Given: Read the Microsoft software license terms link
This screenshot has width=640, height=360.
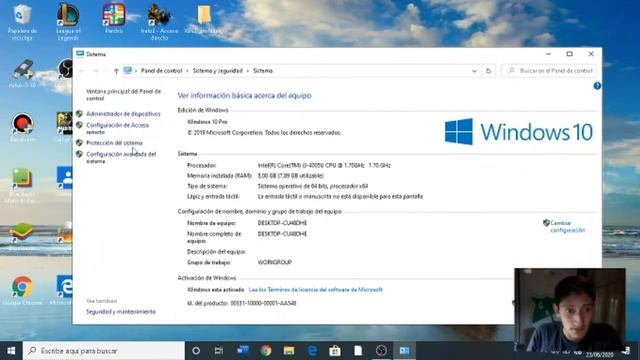Looking at the screenshot, I should [x=316, y=289].
